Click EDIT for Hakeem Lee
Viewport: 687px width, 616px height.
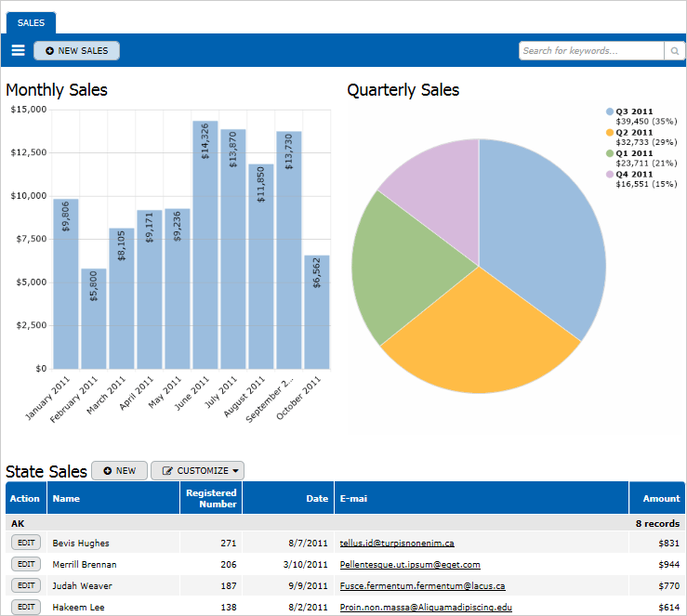pos(26,607)
